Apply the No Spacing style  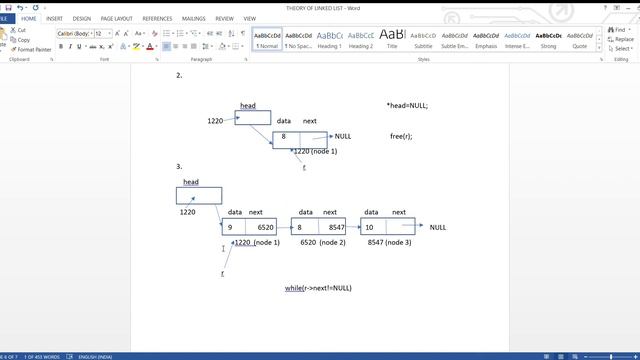[x=298, y=40]
